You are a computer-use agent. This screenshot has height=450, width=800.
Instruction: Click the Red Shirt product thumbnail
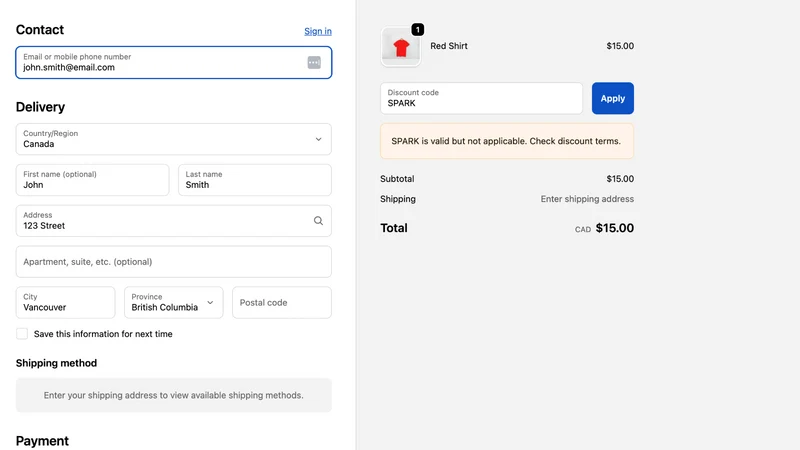pos(401,46)
